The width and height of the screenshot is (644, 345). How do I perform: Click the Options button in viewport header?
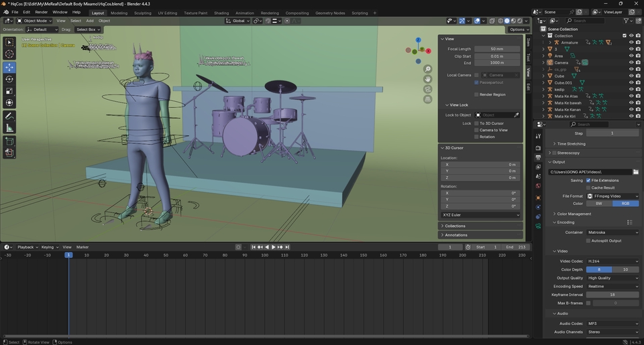tap(518, 29)
